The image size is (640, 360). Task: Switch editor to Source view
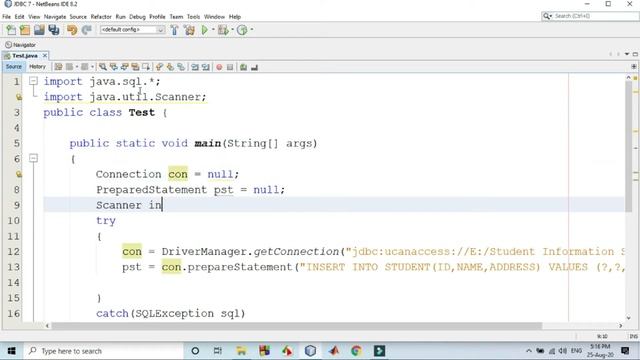tap(13, 67)
